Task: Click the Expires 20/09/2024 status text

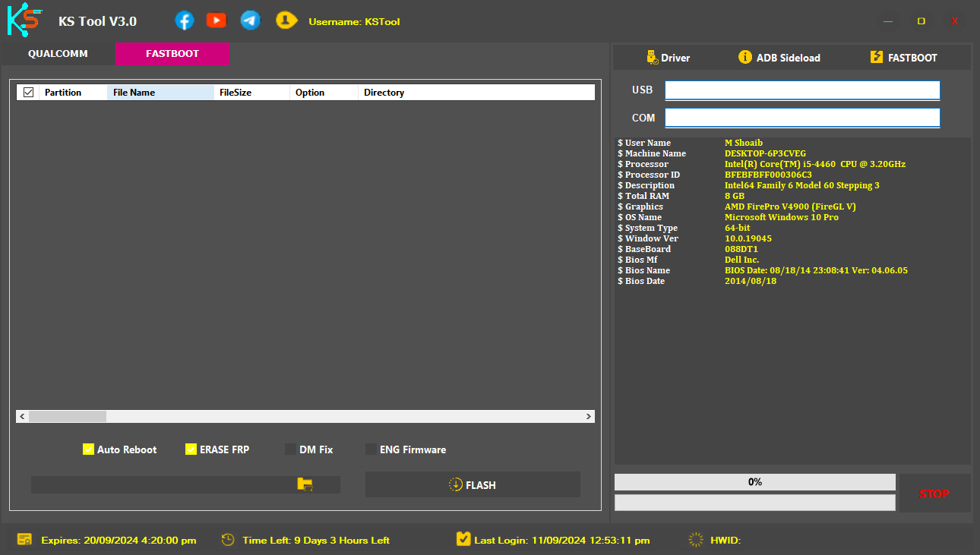Action: coord(119,541)
